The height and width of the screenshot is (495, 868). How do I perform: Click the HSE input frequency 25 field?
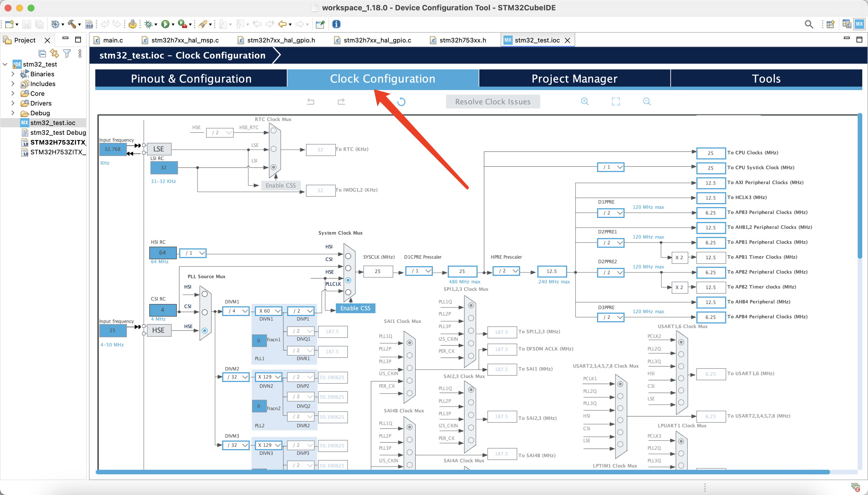point(113,330)
